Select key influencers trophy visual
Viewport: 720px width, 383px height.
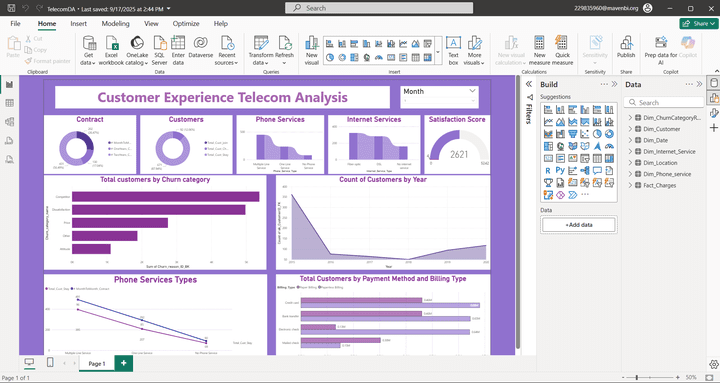pyautogui.click(x=548, y=183)
